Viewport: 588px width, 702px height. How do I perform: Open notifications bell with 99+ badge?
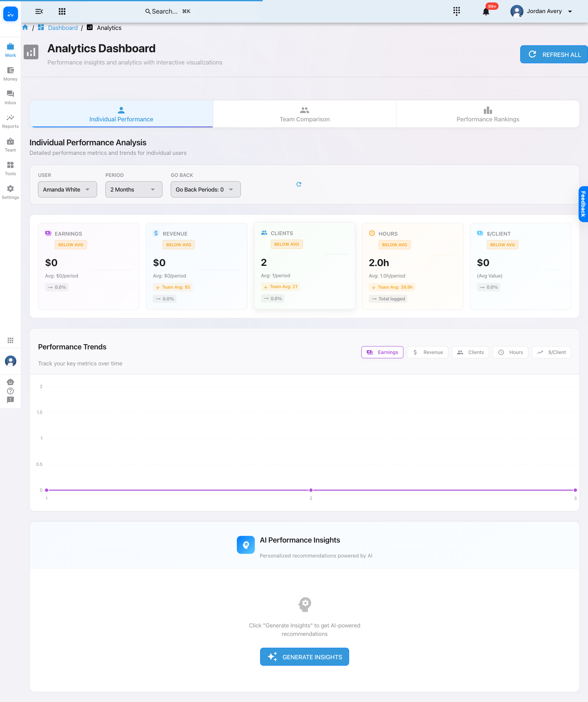[x=486, y=12]
